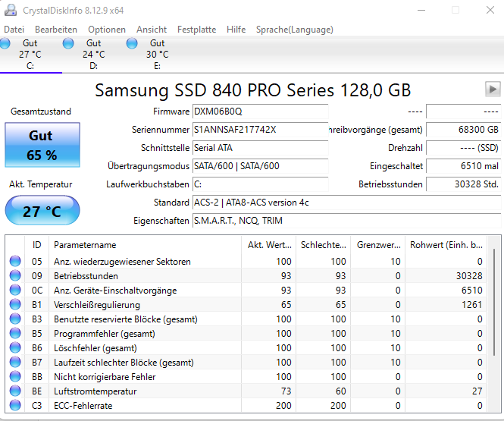Click the CrystalDiskInfo app icon in title bar
This screenshot has width=504, height=421.
11,11
